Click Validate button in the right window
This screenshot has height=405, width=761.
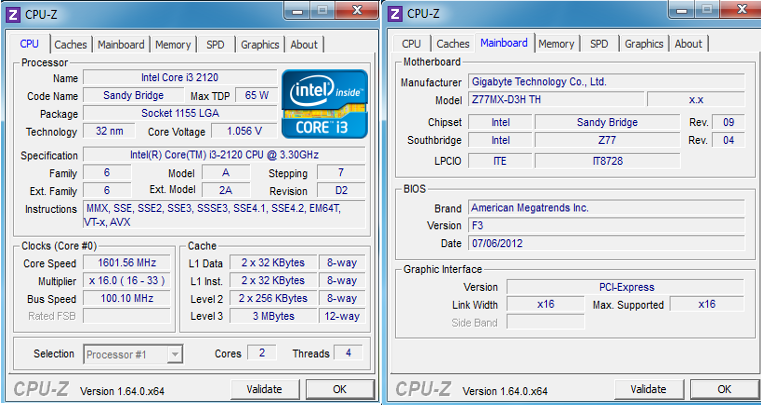click(648, 389)
